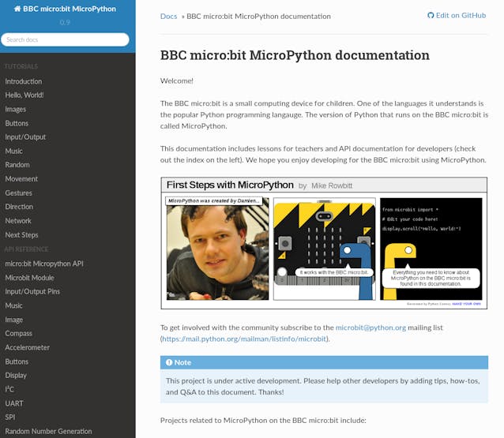Go to the Movement tutorial
Image resolution: width=504 pixels, height=438 pixels.
click(x=21, y=179)
